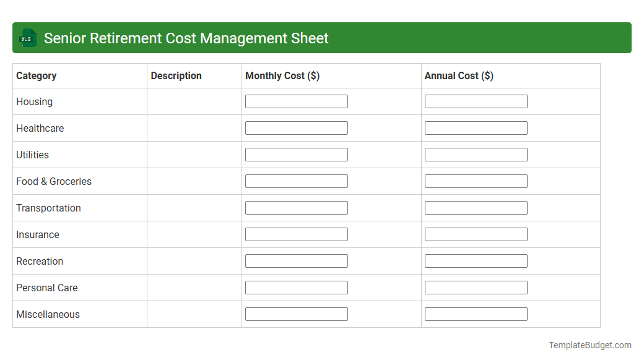Viewport: 644px width, 363px height.
Task: Click the Category column header
Action: 36,75
